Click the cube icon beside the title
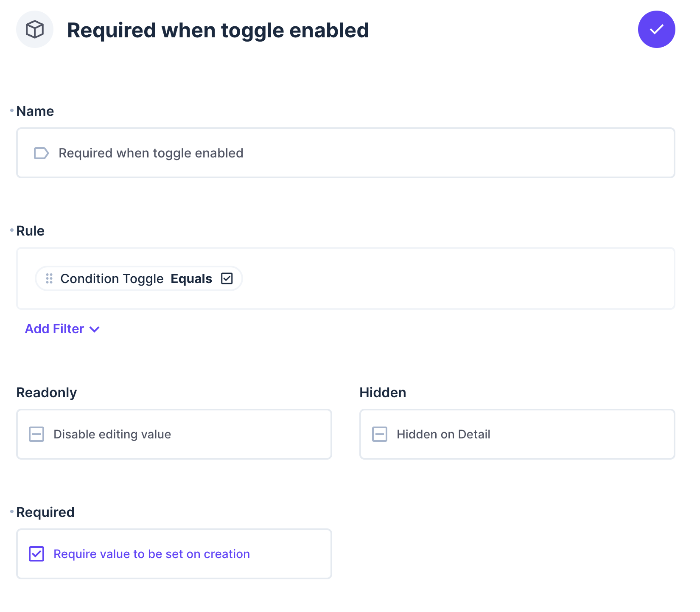The image size is (700, 612). click(34, 29)
